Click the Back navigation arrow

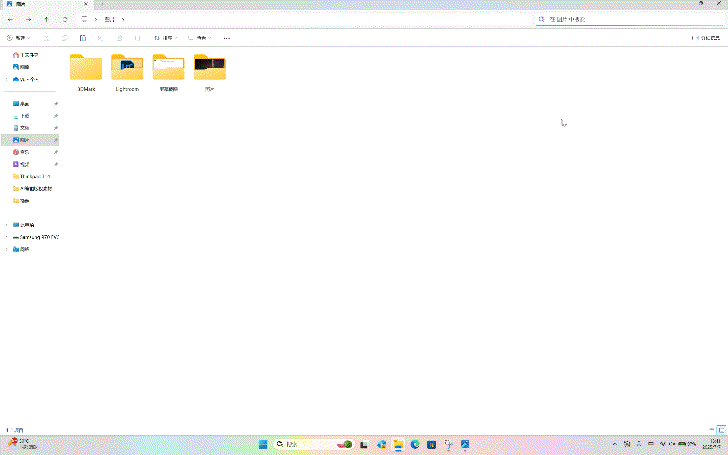click(10, 19)
